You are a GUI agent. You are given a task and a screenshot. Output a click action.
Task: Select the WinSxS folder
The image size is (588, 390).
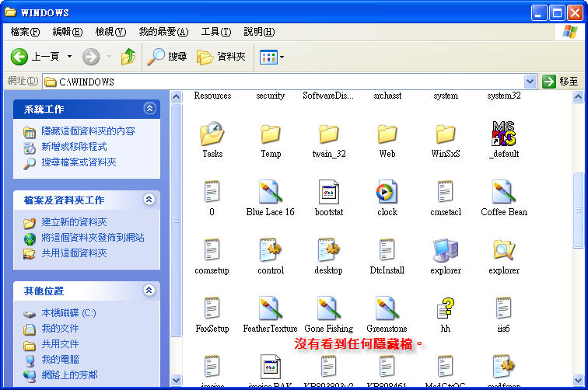(446, 139)
